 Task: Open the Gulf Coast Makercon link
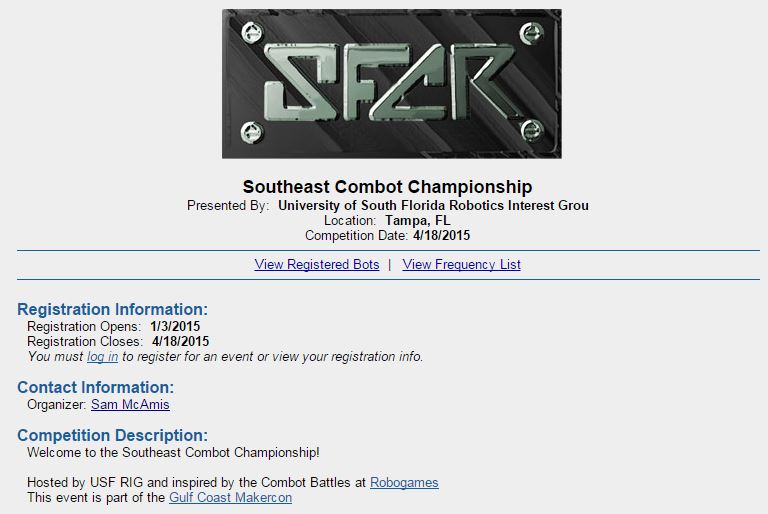(230, 498)
